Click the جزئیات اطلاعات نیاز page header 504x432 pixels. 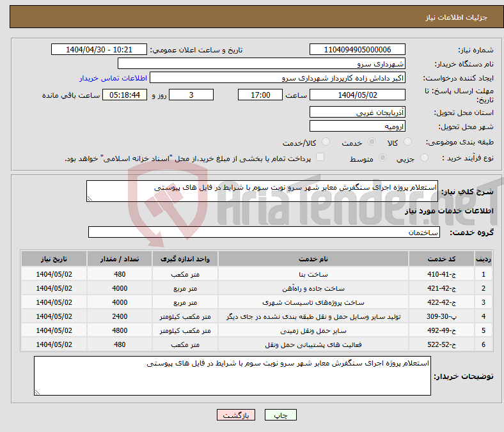[457, 17]
